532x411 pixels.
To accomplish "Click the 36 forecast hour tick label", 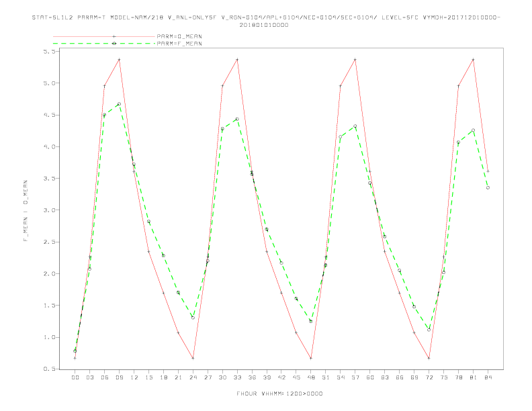I will [252, 377].
